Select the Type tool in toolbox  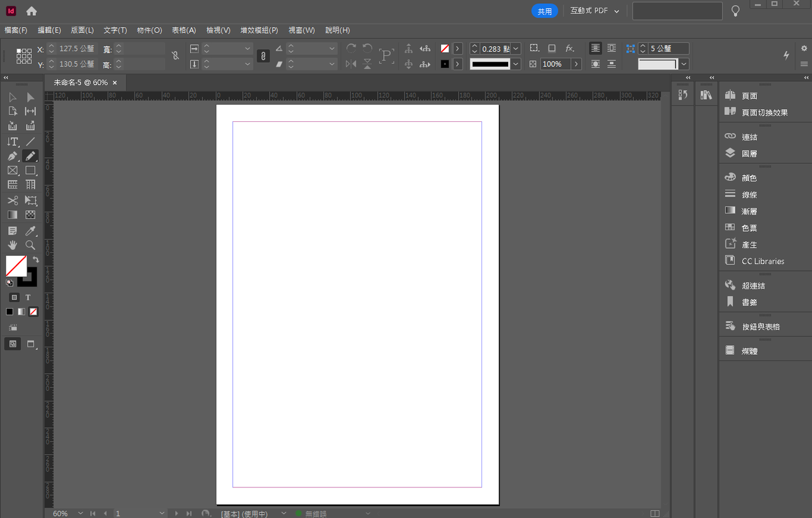click(13, 142)
